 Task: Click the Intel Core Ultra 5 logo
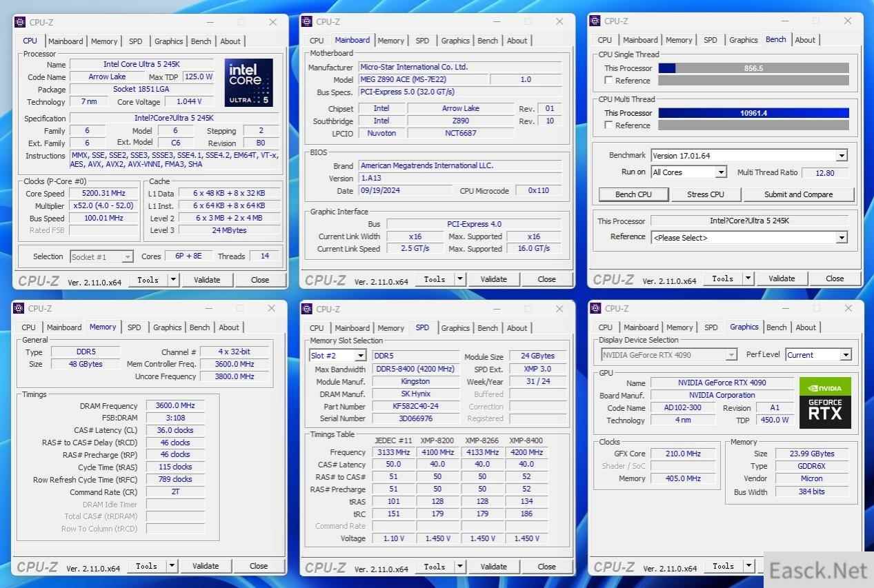coord(248,83)
